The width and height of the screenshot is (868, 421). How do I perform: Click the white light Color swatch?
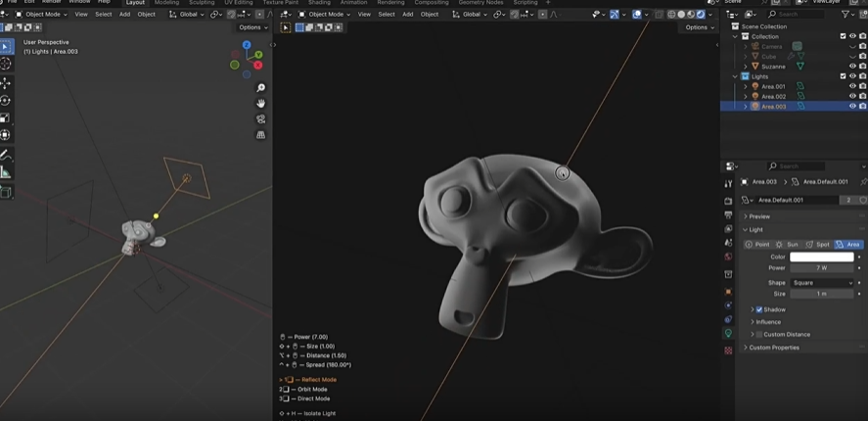[822, 257]
